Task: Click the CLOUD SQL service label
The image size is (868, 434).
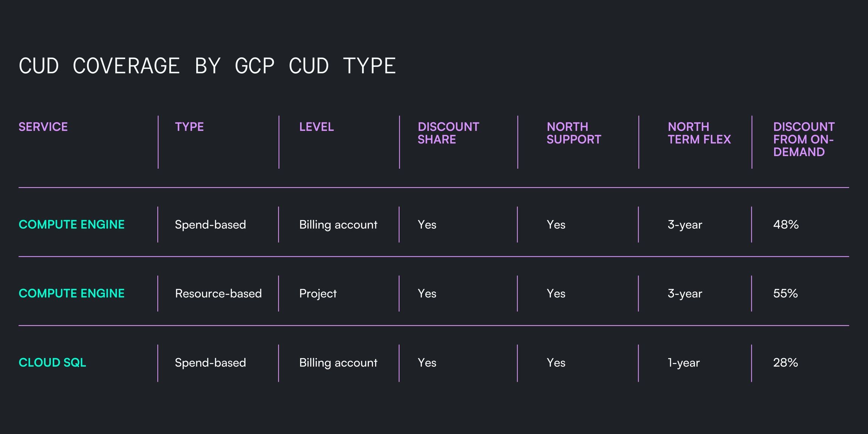Action: click(x=52, y=362)
